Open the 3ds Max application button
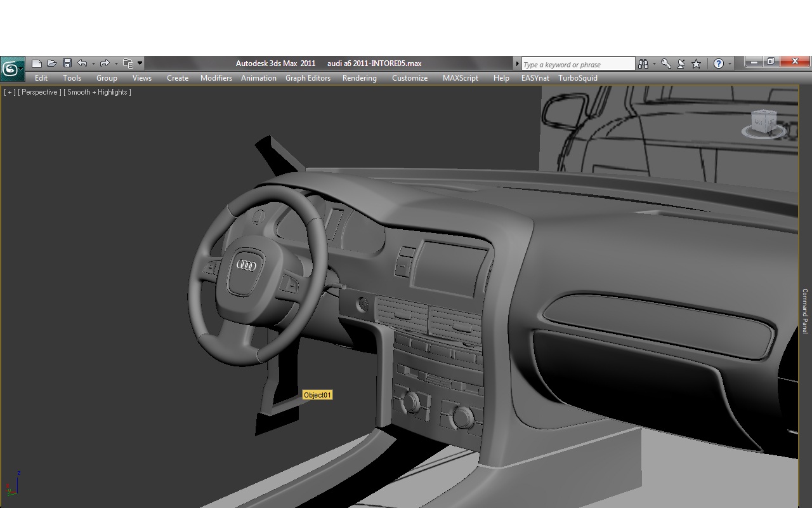The image size is (812, 508). pos(12,69)
